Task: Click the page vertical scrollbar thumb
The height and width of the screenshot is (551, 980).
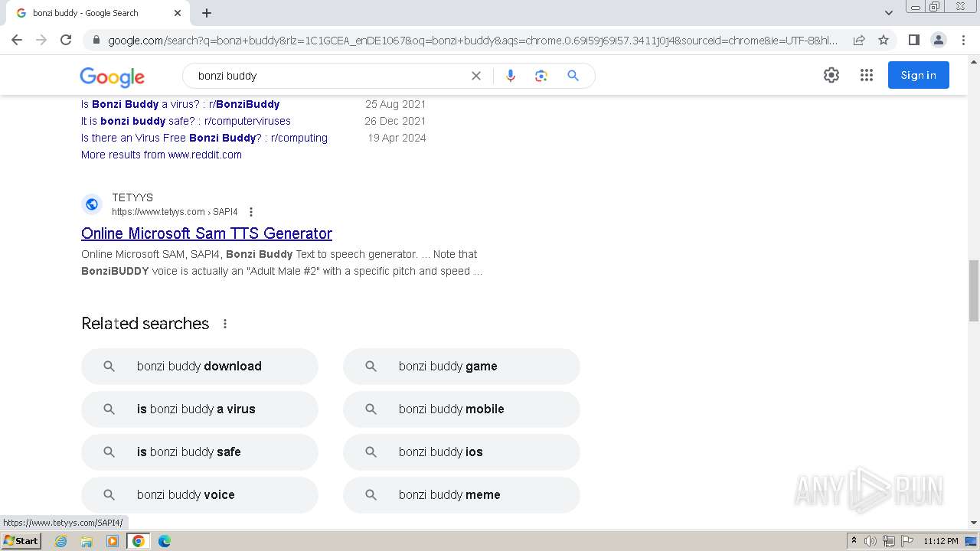Action: click(974, 291)
